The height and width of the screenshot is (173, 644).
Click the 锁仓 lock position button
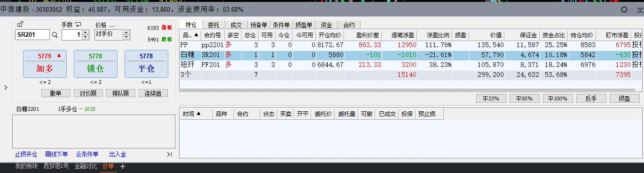pos(95,64)
